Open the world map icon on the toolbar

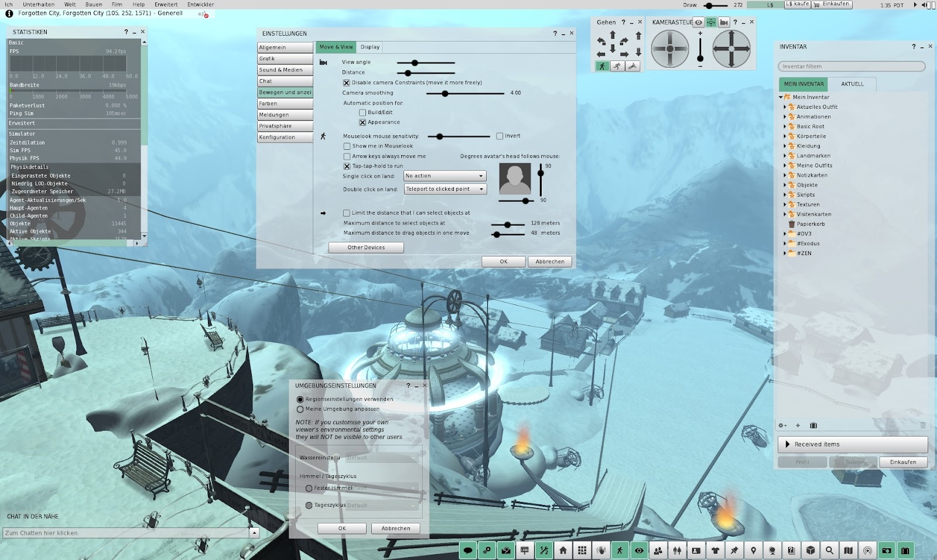849,551
